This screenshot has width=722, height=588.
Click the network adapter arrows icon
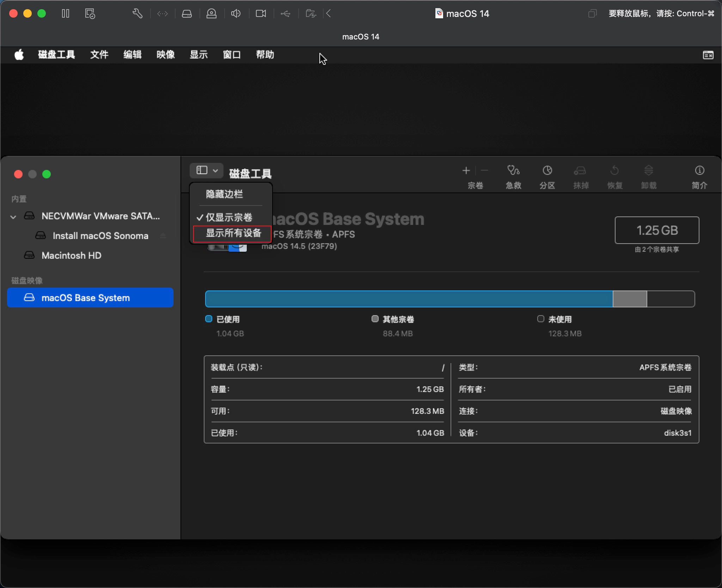(163, 14)
